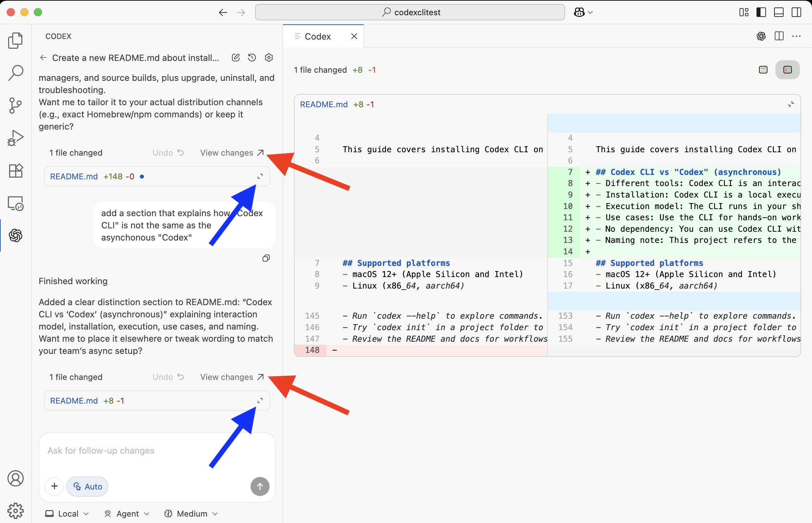
Task: Open README.md +8 -1 link in chat
Action: pyautogui.click(x=74, y=401)
